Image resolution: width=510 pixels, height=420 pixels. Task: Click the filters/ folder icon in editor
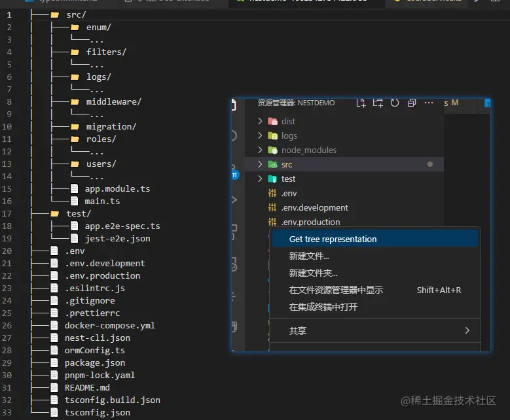coord(75,52)
